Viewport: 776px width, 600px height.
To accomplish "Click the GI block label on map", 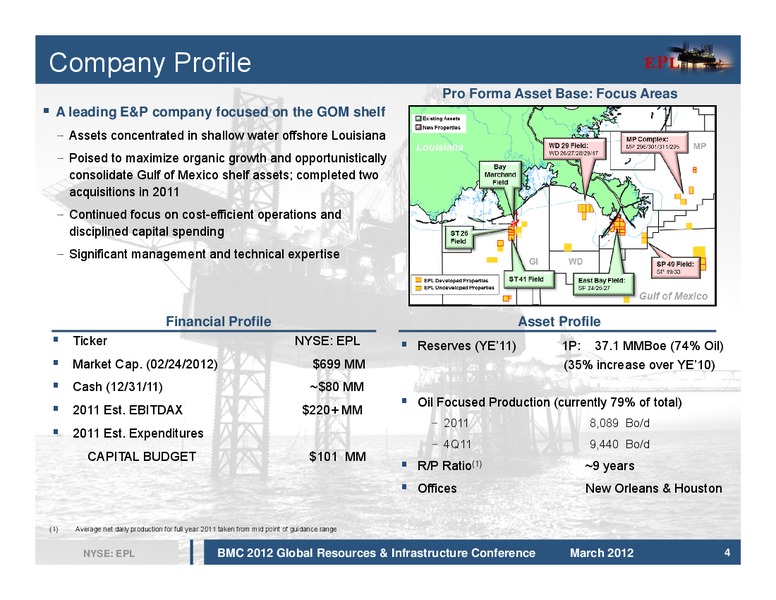I will pos(533,261).
